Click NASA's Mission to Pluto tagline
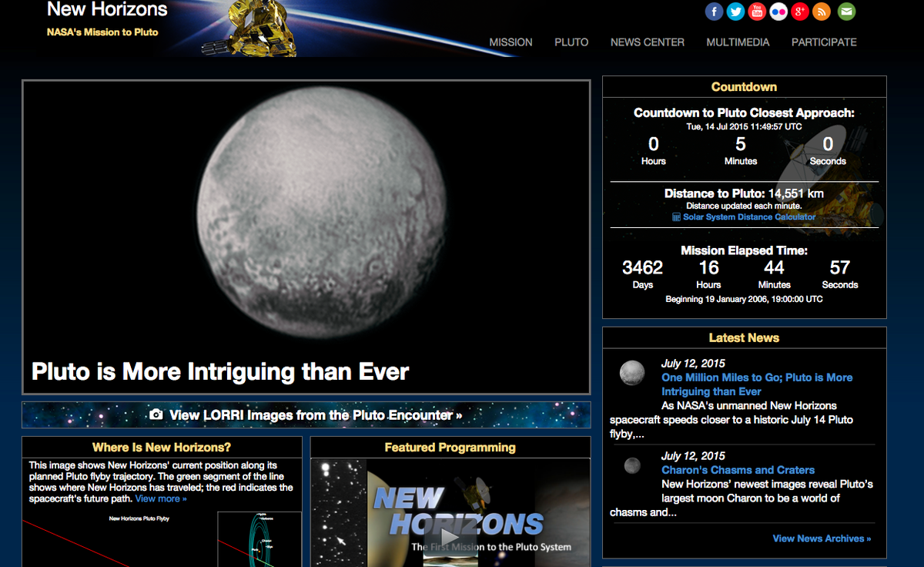 click(102, 32)
